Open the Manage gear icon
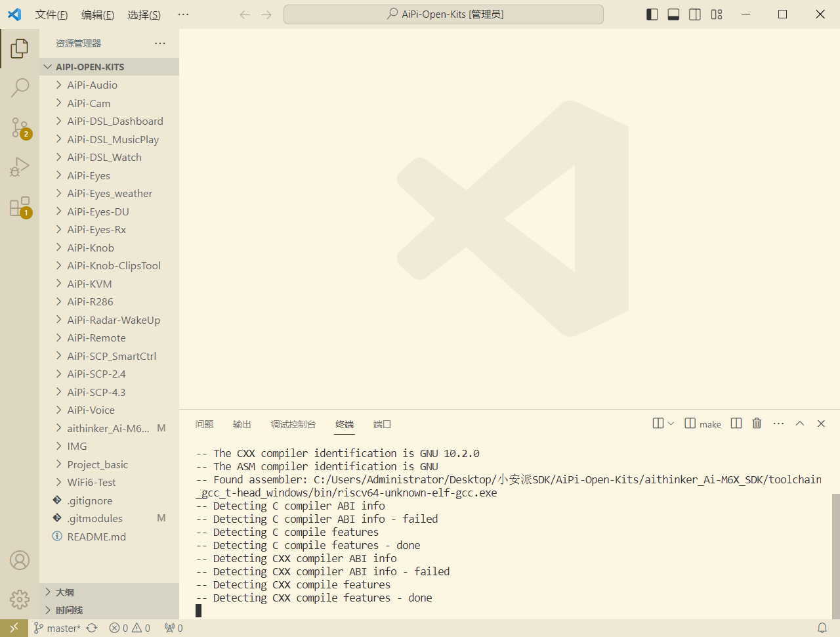The image size is (840, 637). [x=20, y=599]
